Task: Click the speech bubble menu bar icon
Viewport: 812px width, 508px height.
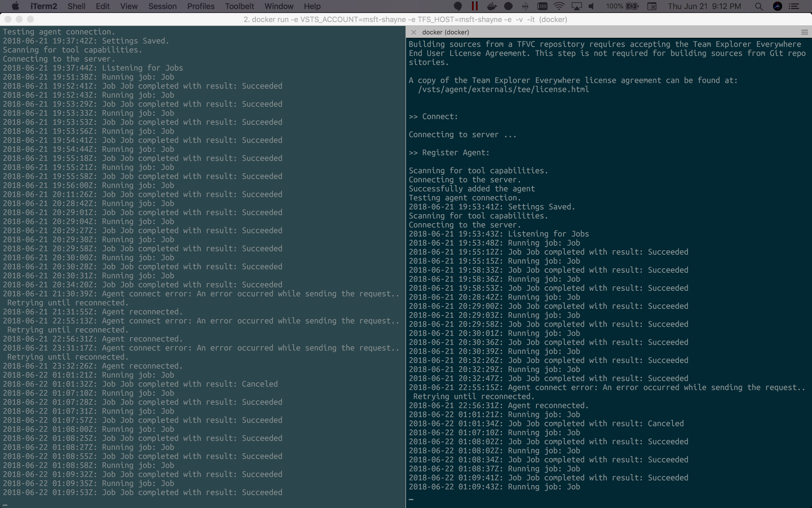Action: (x=458, y=6)
